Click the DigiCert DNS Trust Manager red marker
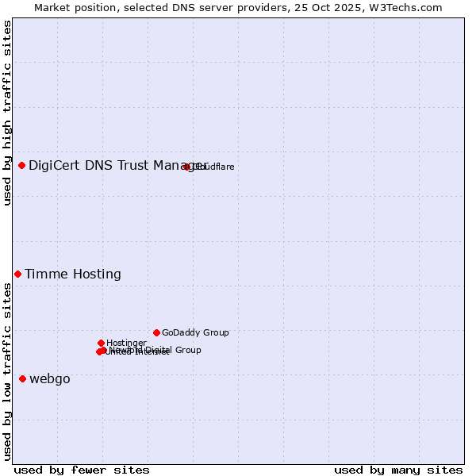This screenshot has height=476, width=476. [x=22, y=165]
